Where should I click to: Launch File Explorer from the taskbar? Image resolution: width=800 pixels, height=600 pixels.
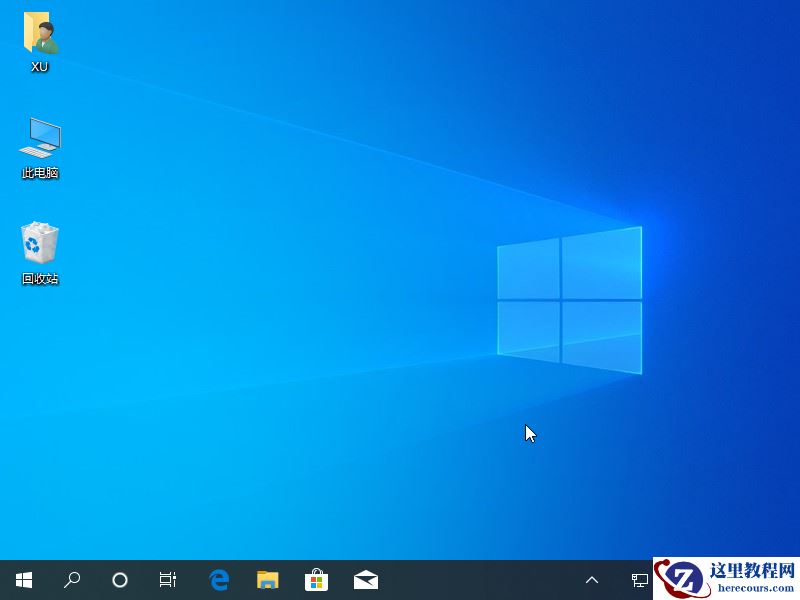[267, 580]
